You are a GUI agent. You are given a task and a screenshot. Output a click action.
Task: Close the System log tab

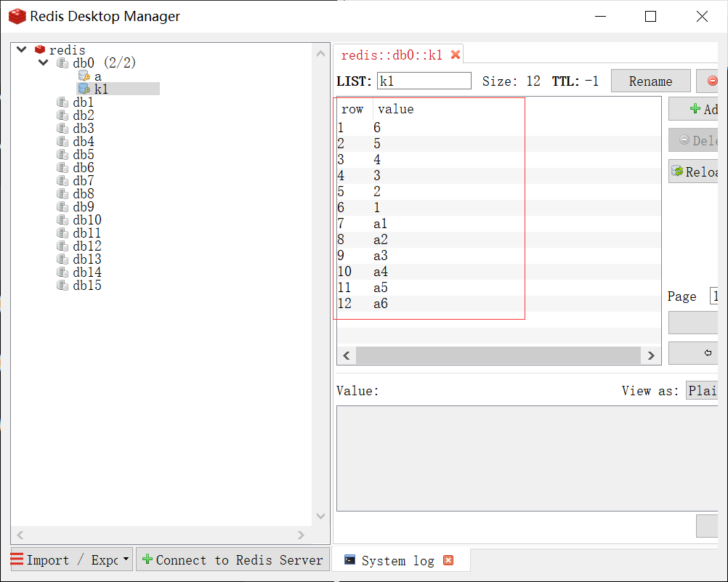click(448, 560)
